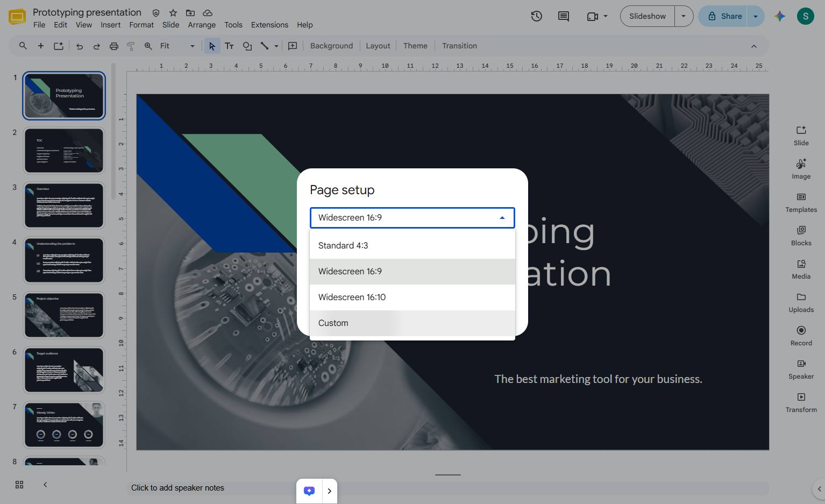The image size is (825, 504).
Task: Select slide 5 thumbnail
Action: 64,315
